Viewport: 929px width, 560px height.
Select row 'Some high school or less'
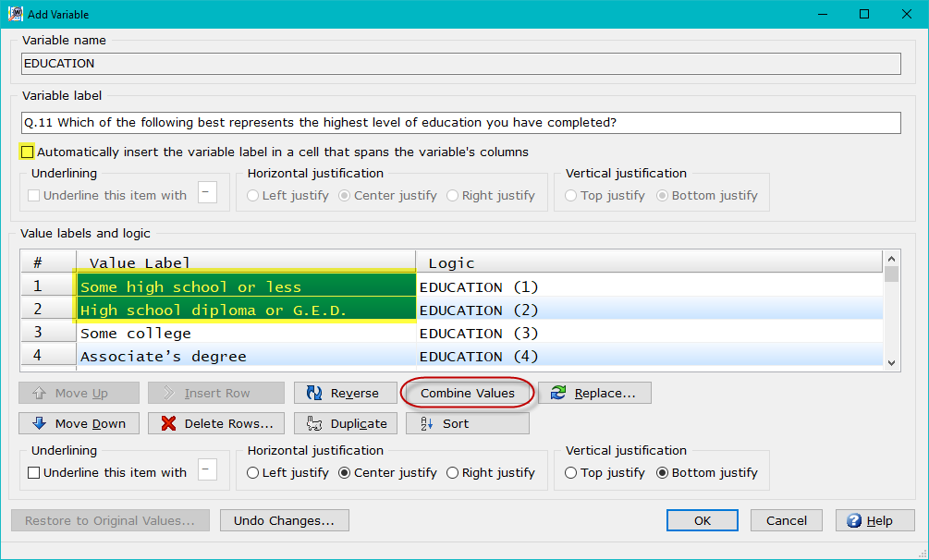point(246,286)
